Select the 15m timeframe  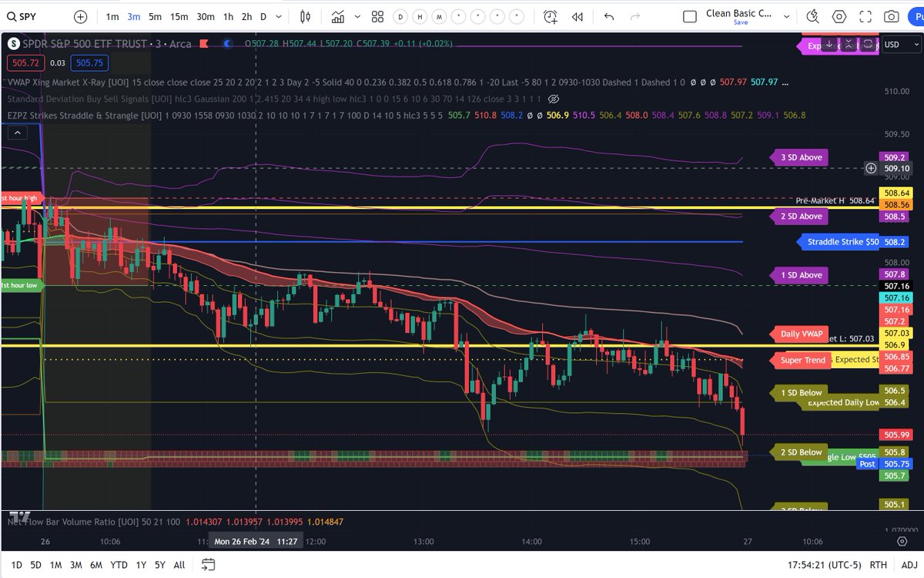(x=179, y=16)
